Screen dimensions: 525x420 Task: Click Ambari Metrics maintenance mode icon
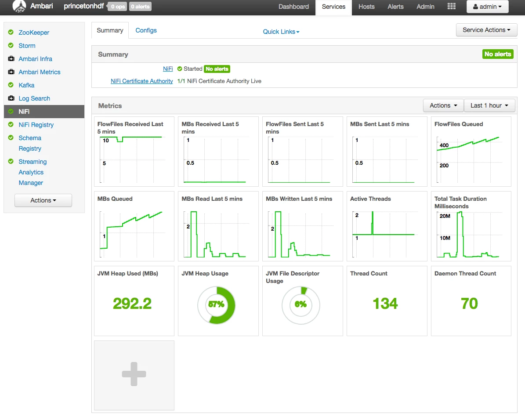pos(11,72)
